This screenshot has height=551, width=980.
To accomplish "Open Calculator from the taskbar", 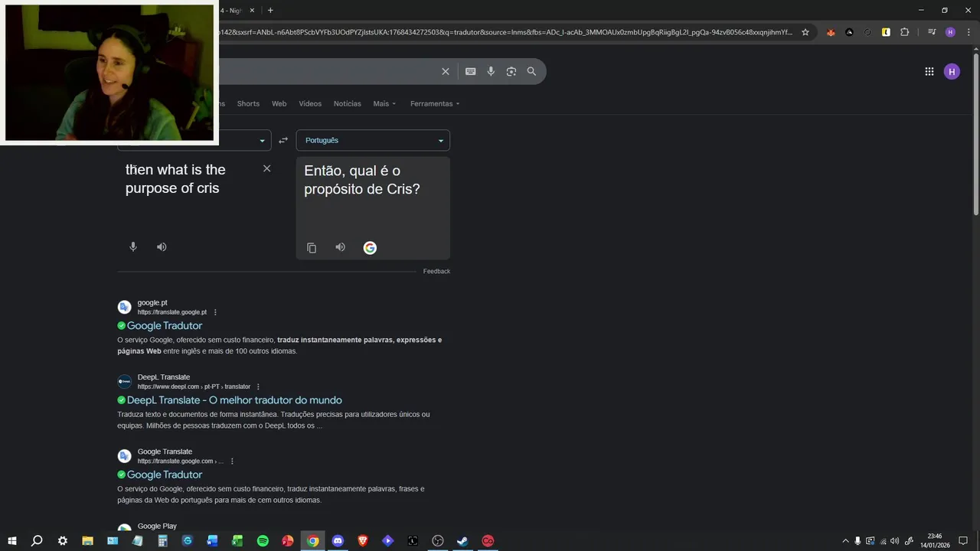I will (x=162, y=541).
